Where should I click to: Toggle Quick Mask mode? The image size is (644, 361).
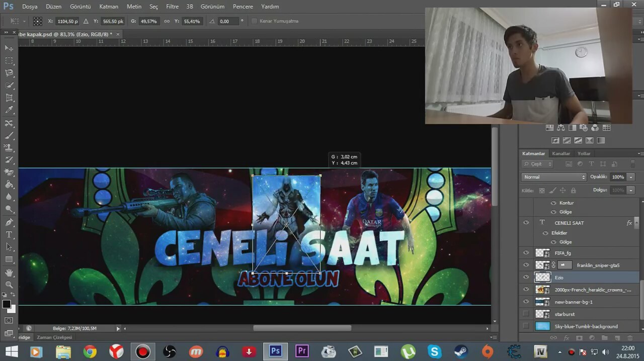point(9,320)
